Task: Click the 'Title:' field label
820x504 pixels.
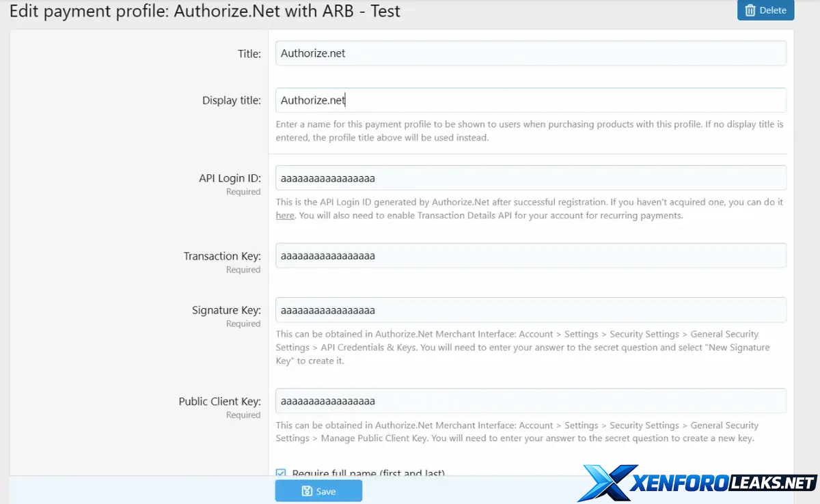Action: (249, 53)
